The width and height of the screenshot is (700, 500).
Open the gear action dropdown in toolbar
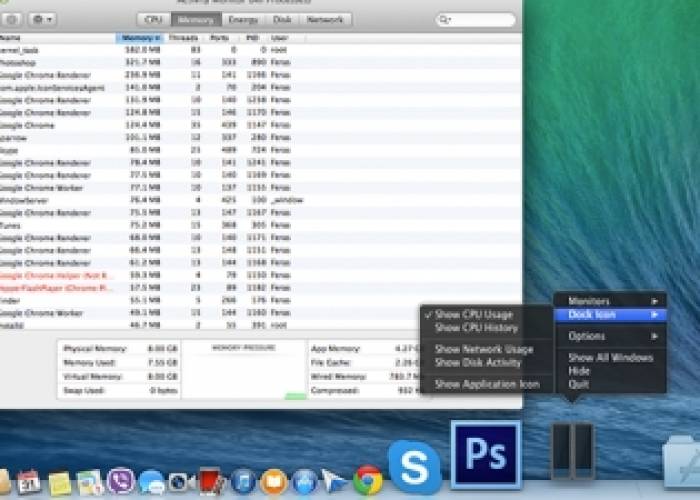tap(42, 20)
